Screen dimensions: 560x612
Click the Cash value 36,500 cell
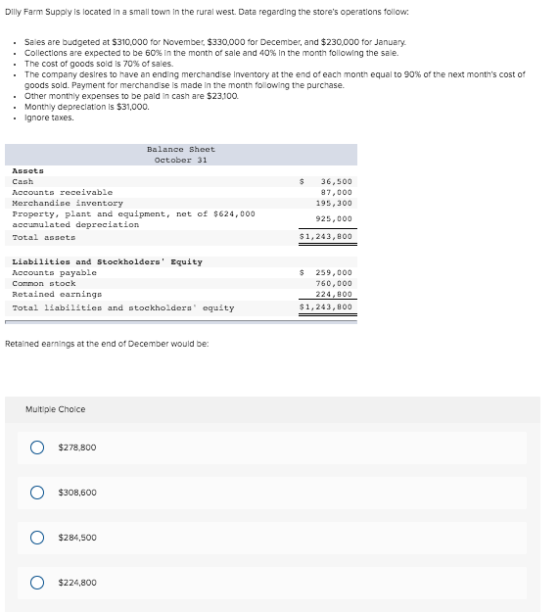336,181
